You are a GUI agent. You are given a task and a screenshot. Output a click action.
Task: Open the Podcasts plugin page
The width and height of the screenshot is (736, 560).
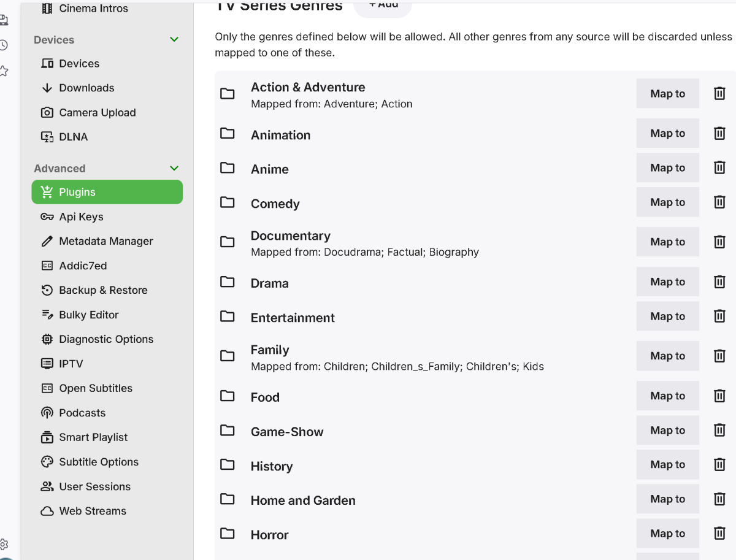[x=82, y=413]
